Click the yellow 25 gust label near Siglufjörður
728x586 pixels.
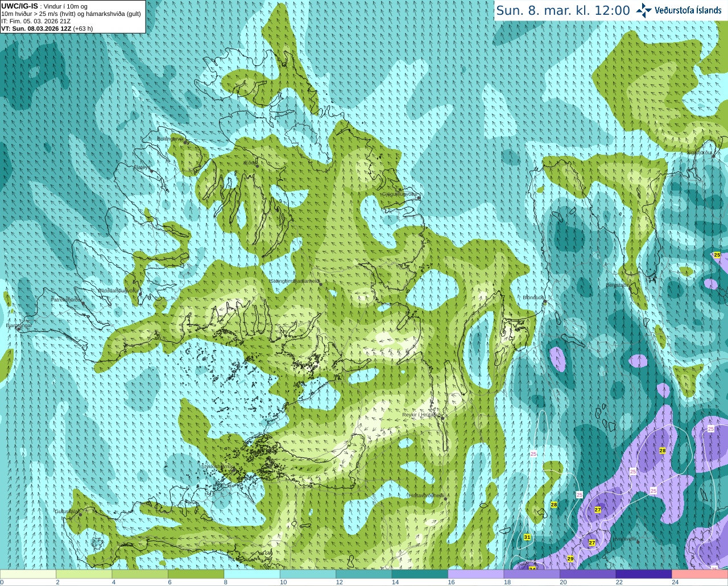(x=717, y=255)
